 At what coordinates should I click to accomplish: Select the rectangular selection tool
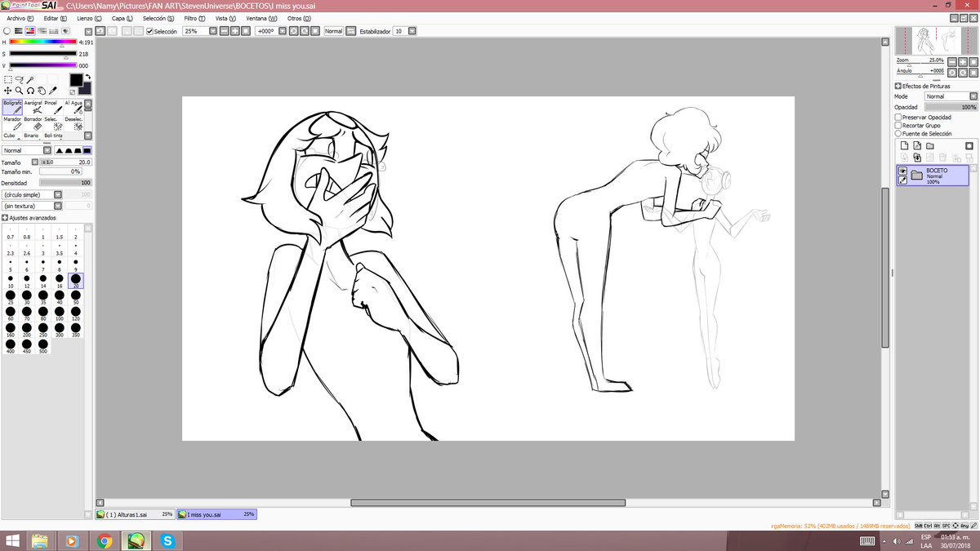pyautogui.click(x=8, y=79)
